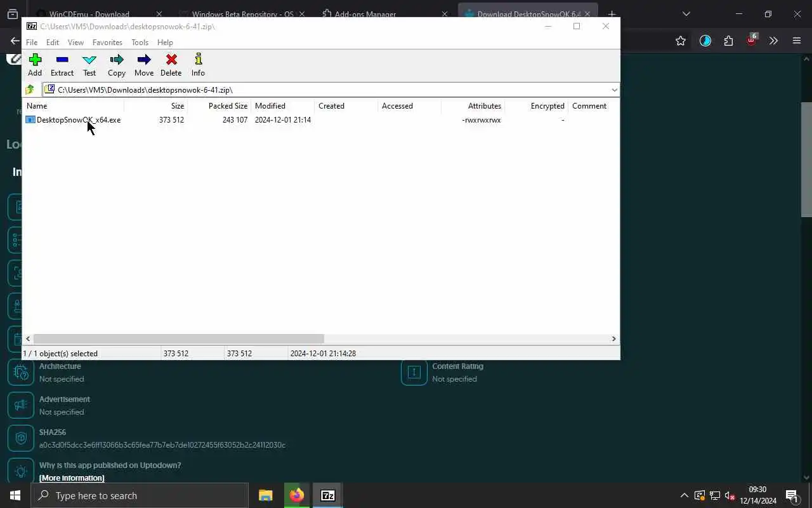The height and width of the screenshot is (508, 812).
Task: Click the Info toolbar icon
Action: pos(198,65)
